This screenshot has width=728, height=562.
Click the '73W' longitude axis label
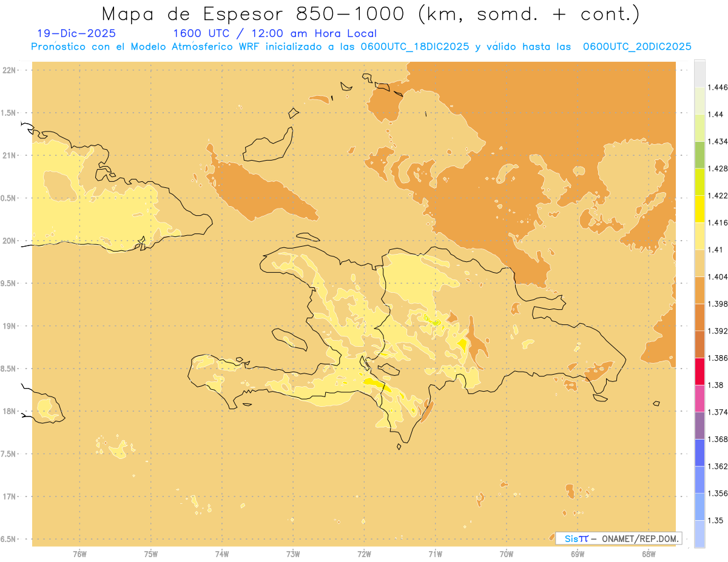(293, 554)
